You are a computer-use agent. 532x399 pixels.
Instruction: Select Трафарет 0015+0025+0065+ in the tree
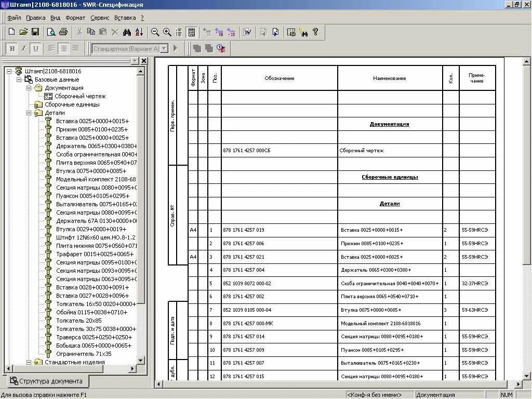point(95,254)
